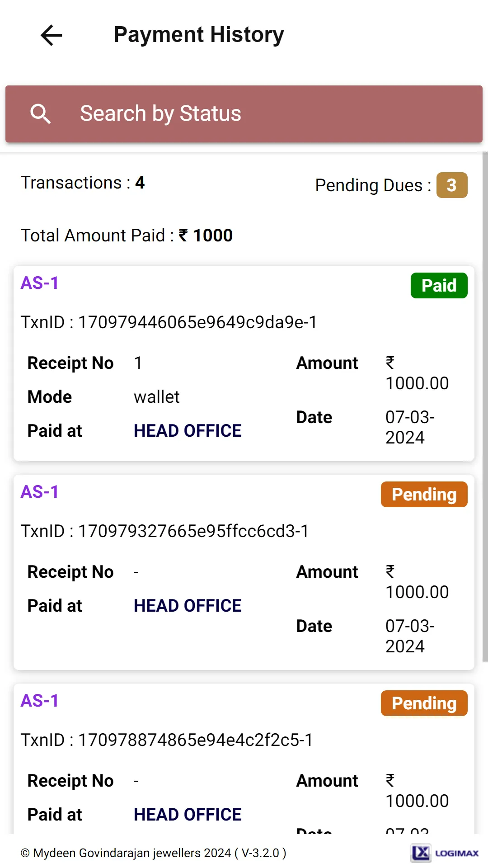Tap HEAD OFFICE in the Paid transaction
The image size is (488, 868).
pyautogui.click(x=188, y=431)
